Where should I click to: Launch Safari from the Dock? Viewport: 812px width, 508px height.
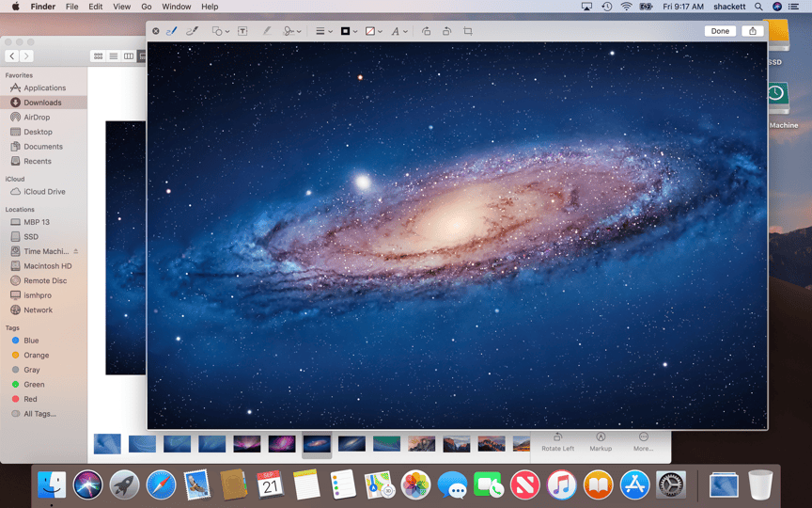click(x=161, y=484)
